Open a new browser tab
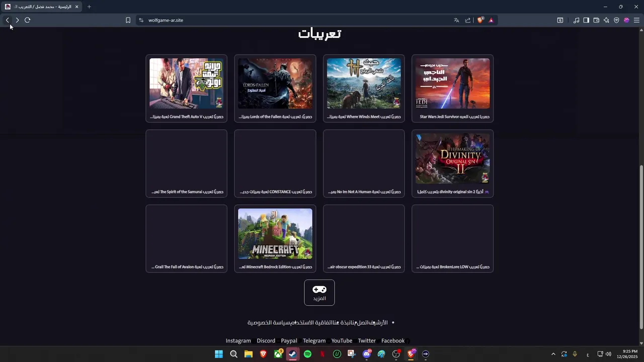This screenshot has width=644, height=362. [89, 7]
